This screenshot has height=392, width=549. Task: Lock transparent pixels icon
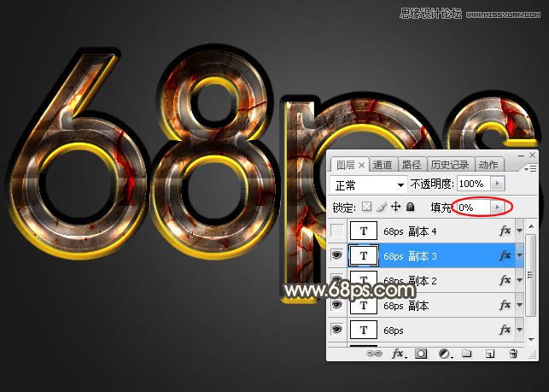click(x=366, y=207)
